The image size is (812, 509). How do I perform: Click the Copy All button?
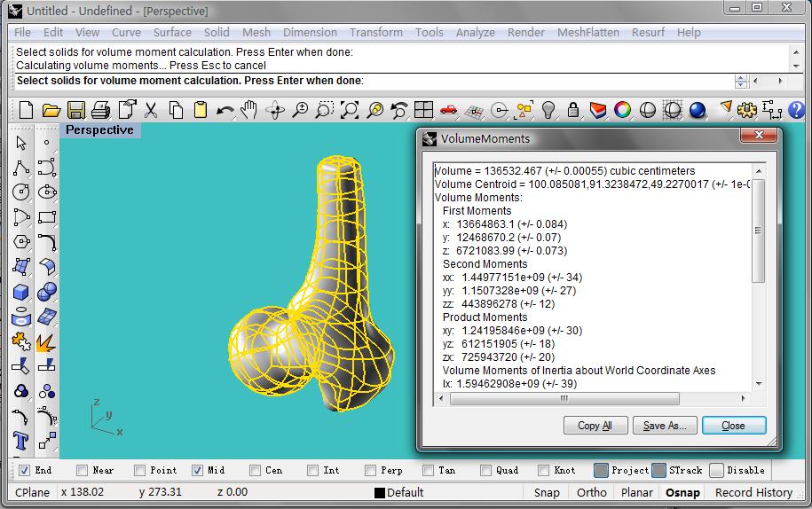pos(595,426)
